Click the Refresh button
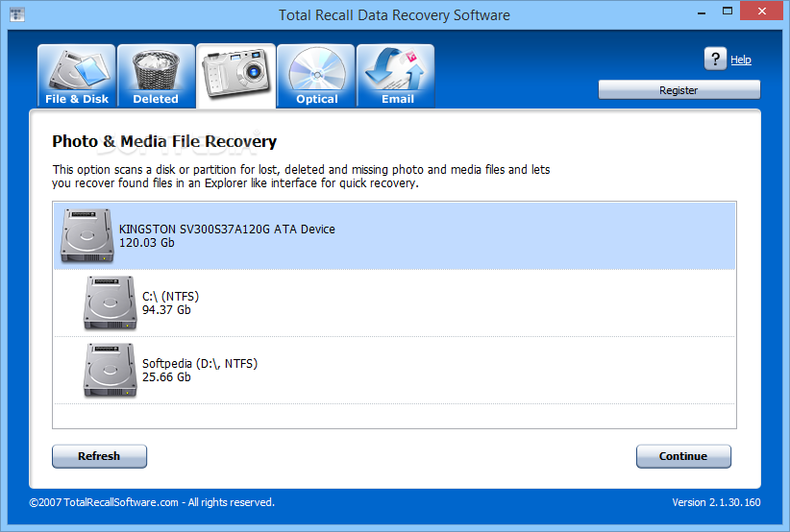790x532 pixels. tap(99, 456)
